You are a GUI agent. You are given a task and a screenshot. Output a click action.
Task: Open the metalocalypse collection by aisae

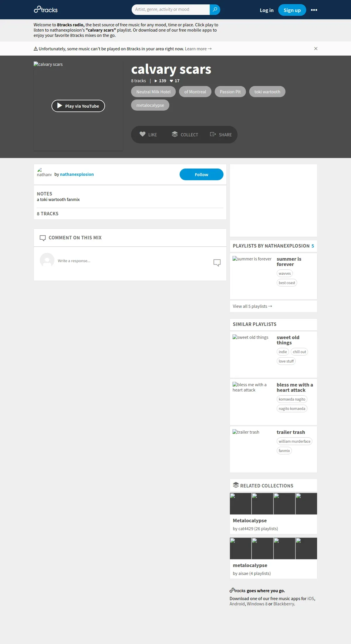pyautogui.click(x=250, y=565)
